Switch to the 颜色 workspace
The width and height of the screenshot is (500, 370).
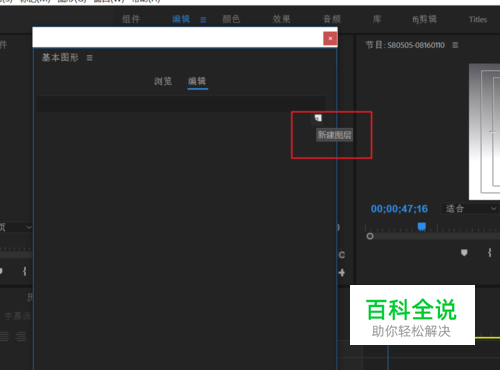(x=231, y=19)
